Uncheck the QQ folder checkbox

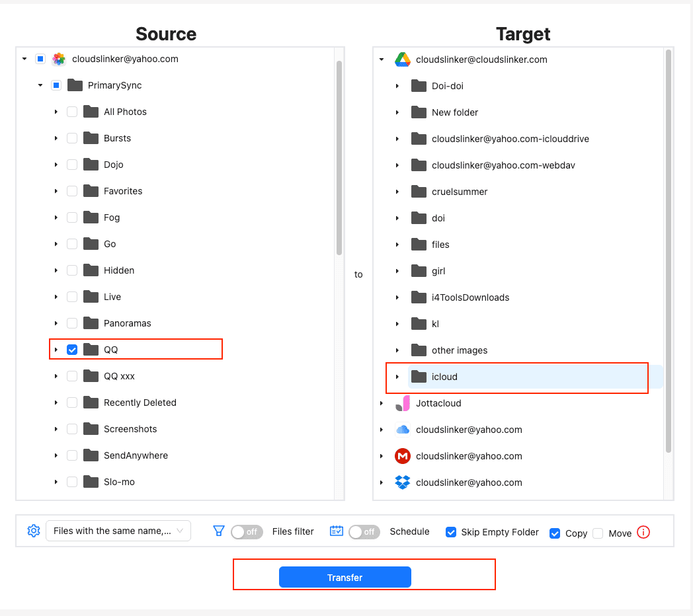[71, 350]
